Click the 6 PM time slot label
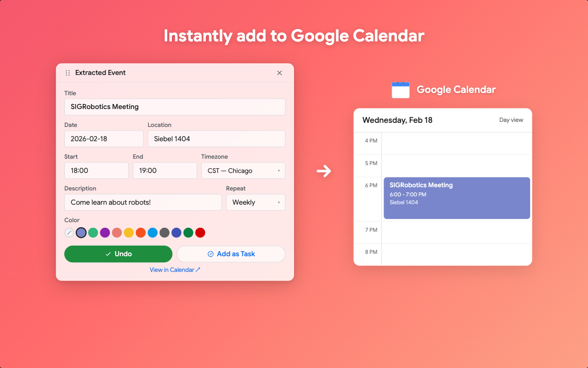Viewport: 588px width, 368px height. 371,185
